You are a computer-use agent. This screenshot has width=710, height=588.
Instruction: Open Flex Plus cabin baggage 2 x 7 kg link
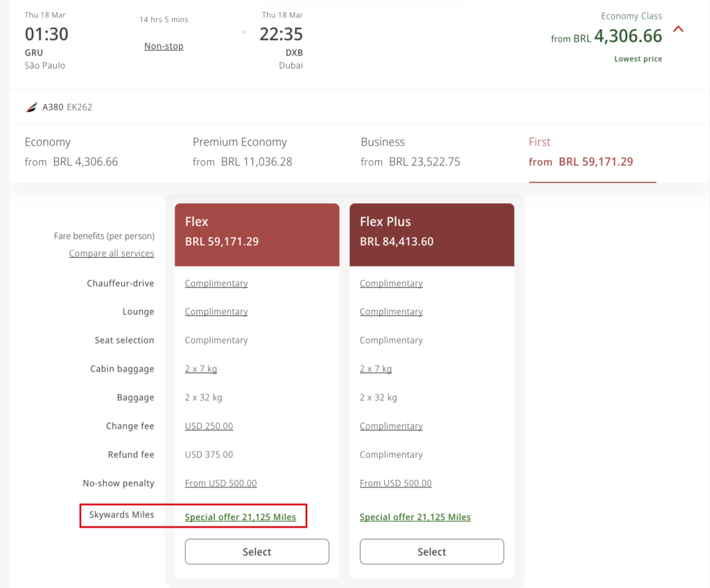click(x=376, y=369)
